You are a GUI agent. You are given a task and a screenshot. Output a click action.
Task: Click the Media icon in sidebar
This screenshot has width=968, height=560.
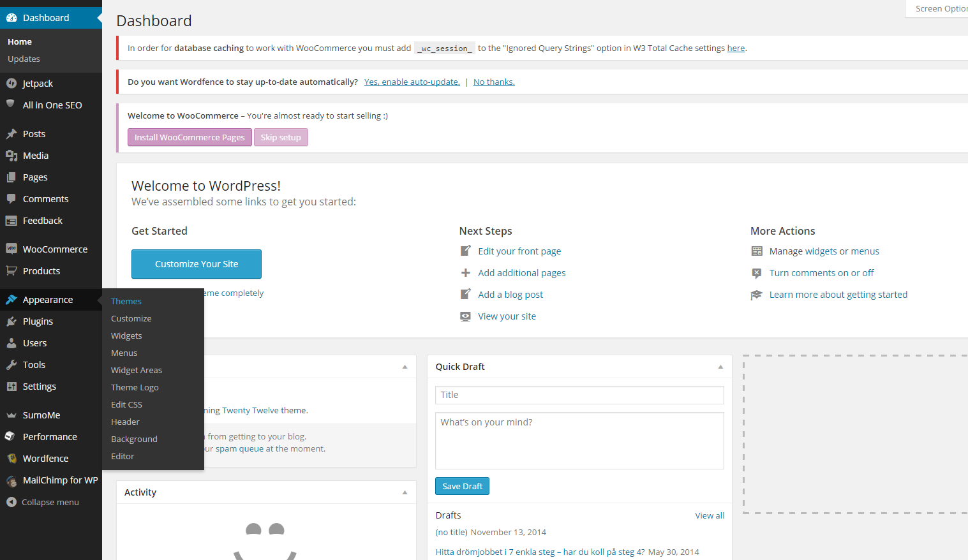point(11,156)
